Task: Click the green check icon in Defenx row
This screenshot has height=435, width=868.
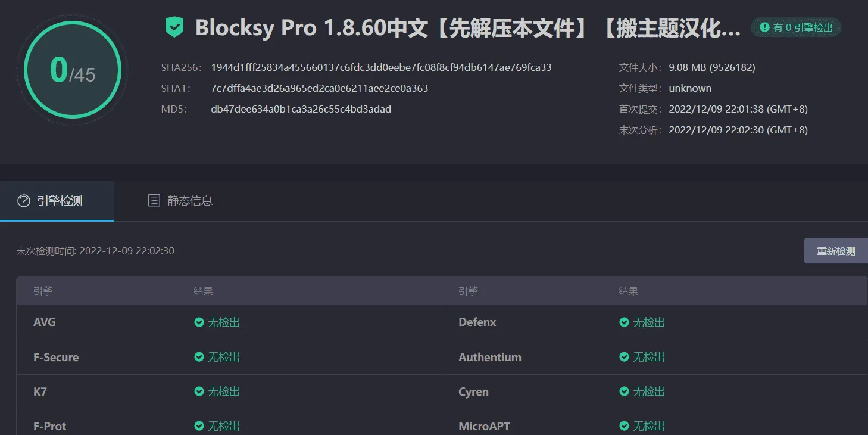Action: coord(625,322)
